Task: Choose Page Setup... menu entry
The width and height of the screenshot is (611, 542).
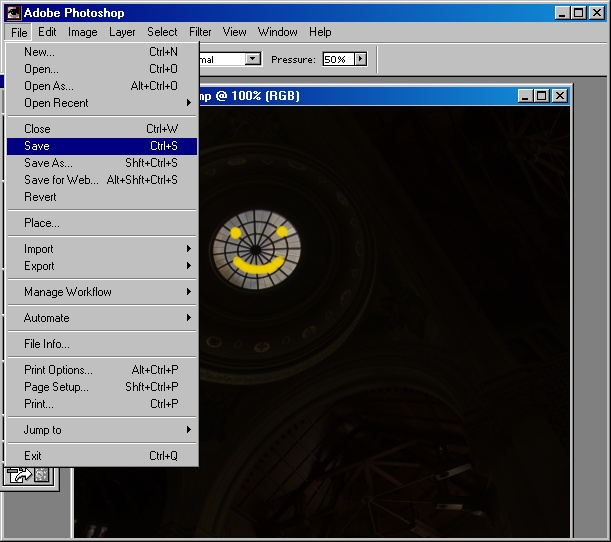Action: pos(102,387)
